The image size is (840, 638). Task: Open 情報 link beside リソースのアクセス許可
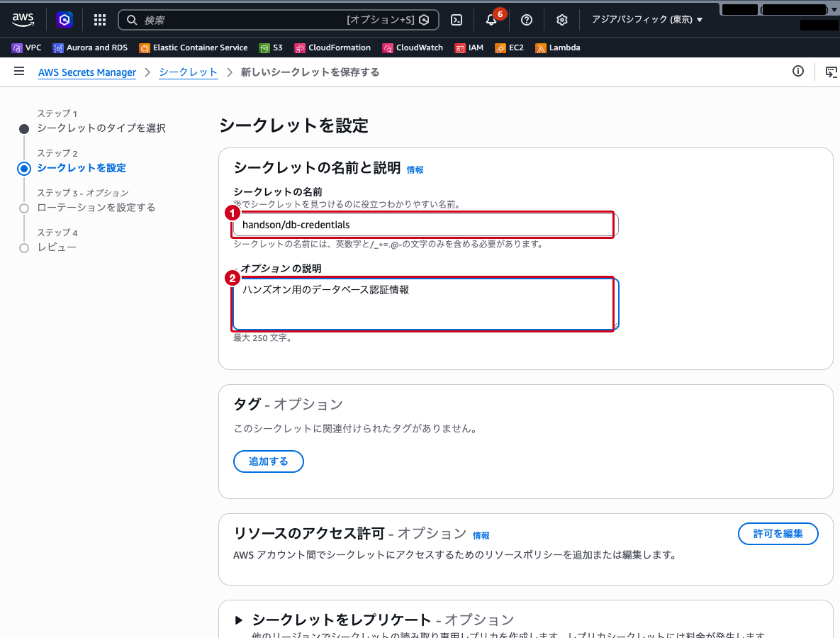[x=481, y=536]
